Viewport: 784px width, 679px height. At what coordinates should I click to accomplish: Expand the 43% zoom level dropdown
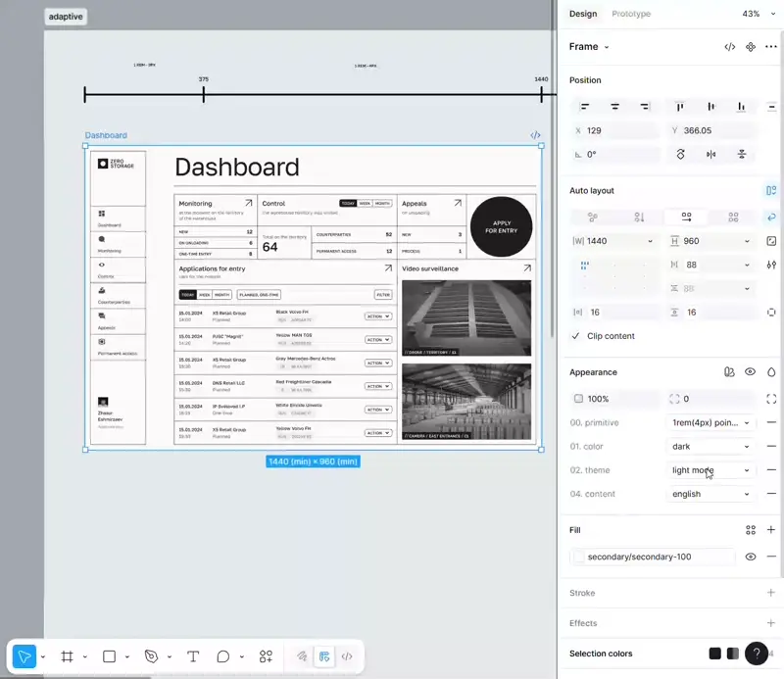point(756,14)
